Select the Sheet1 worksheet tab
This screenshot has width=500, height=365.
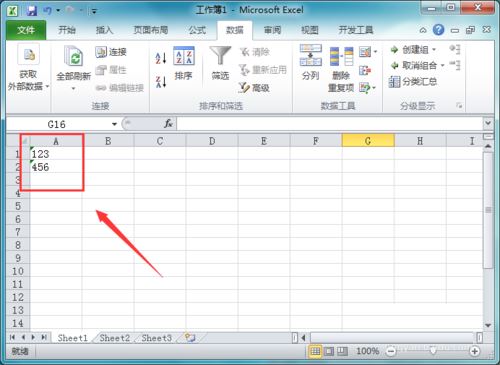pyautogui.click(x=72, y=338)
